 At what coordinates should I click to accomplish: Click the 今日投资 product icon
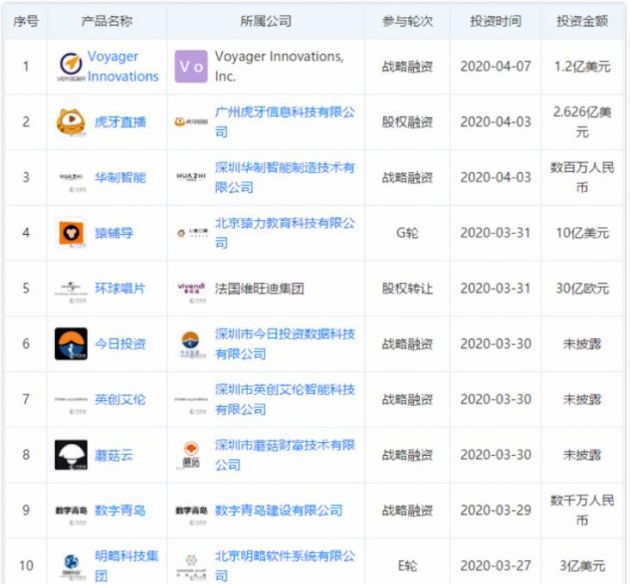coord(71,344)
